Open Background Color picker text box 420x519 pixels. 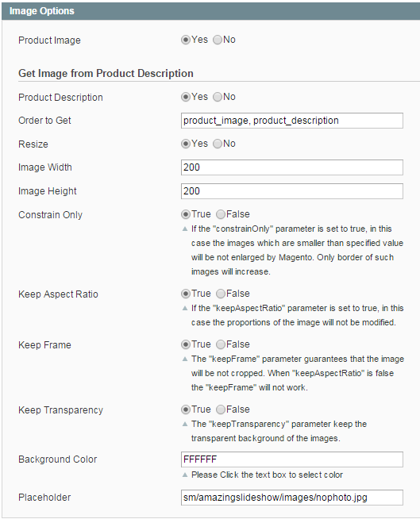pos(292,459)
